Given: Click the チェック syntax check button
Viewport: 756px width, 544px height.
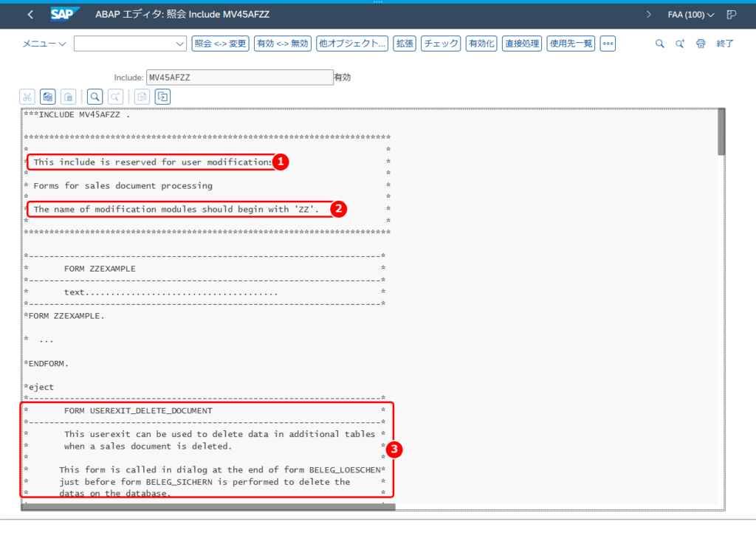Looking at the screenshot, I should (x=441, y=44).
